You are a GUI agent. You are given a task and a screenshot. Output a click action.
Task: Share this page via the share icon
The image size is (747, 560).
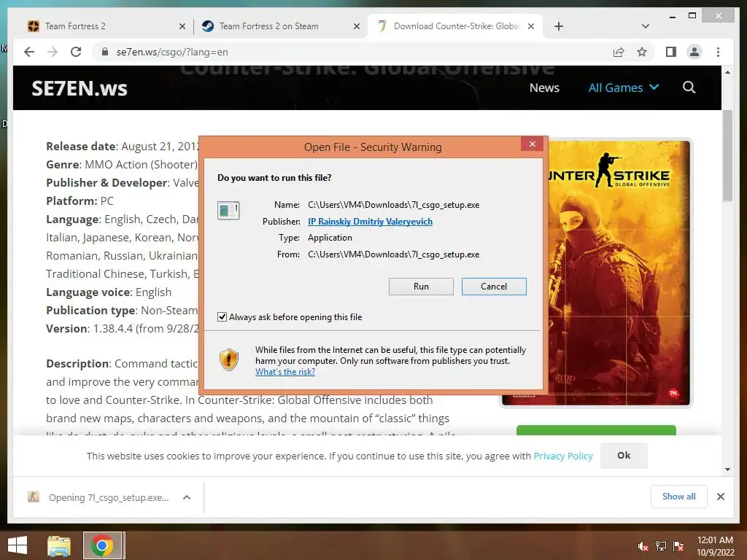(619, 52)
